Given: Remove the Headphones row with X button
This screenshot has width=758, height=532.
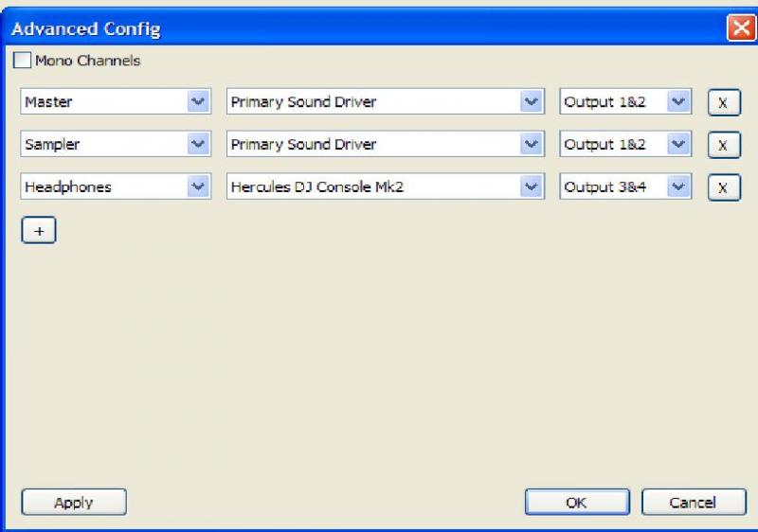Looking at the screenshot, I should point(724,187).
